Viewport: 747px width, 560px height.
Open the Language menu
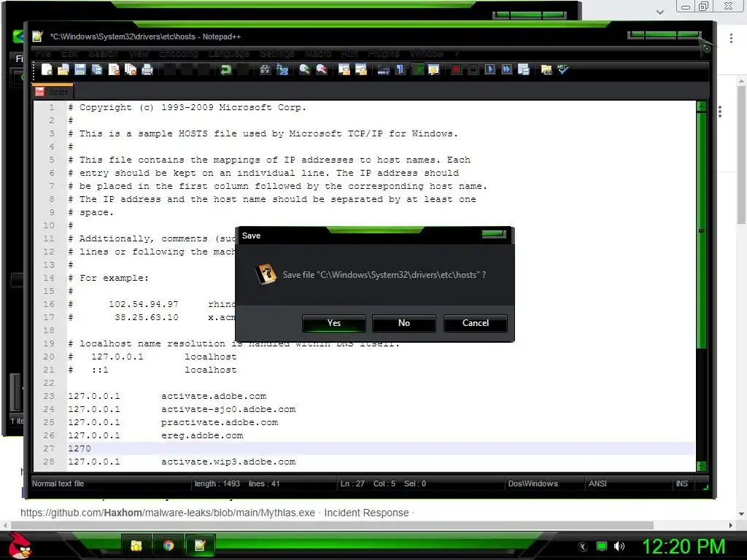pyautogui.click(x=228, y=53)
